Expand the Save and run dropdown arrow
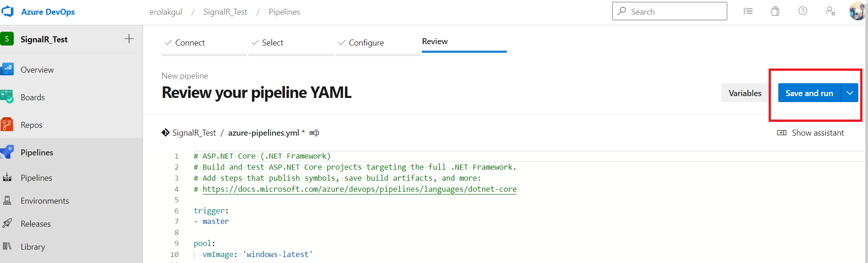The image size is (868, 263). point(850,93)
